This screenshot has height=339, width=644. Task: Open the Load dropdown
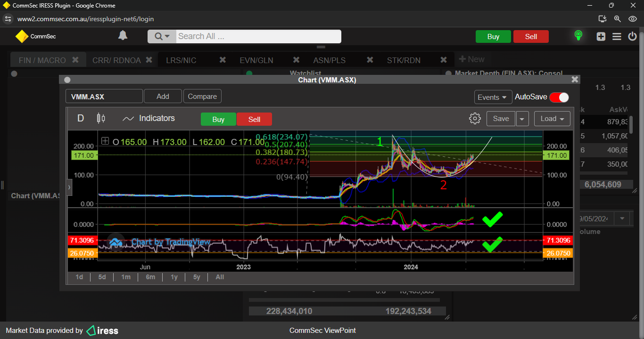[x=552, y=119]
